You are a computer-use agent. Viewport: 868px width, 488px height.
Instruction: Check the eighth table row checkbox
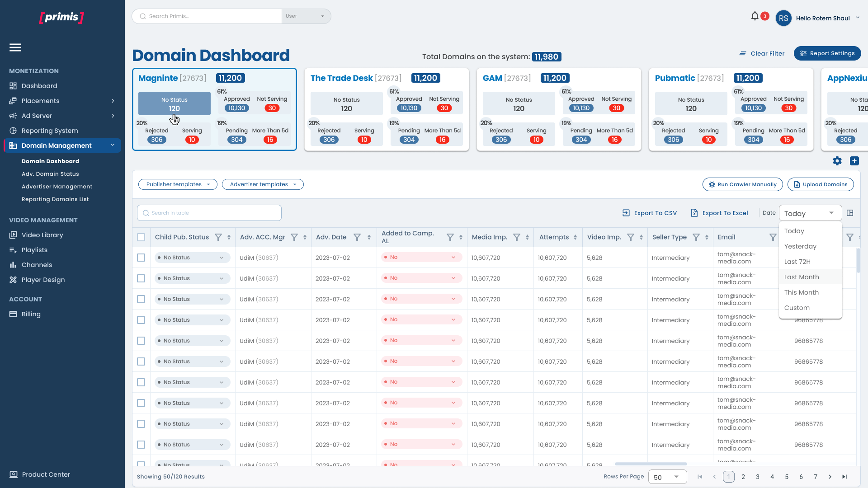click(x=141, y=403)
